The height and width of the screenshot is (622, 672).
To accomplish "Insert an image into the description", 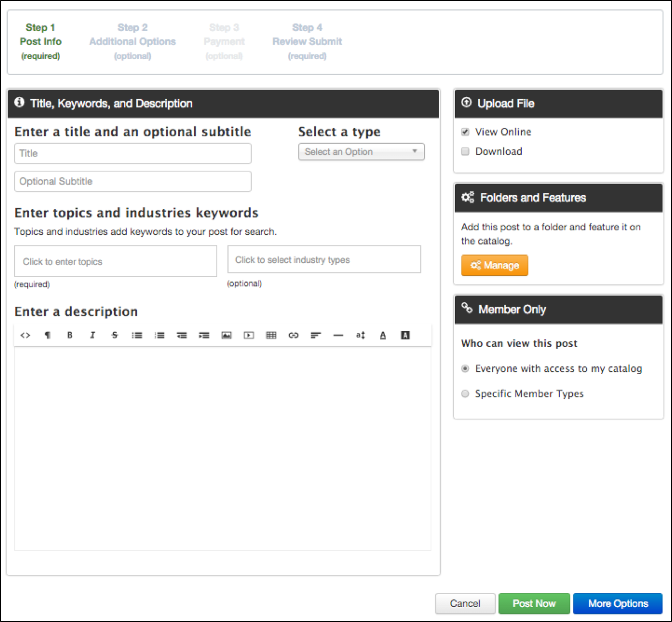I will pos(226,335).
